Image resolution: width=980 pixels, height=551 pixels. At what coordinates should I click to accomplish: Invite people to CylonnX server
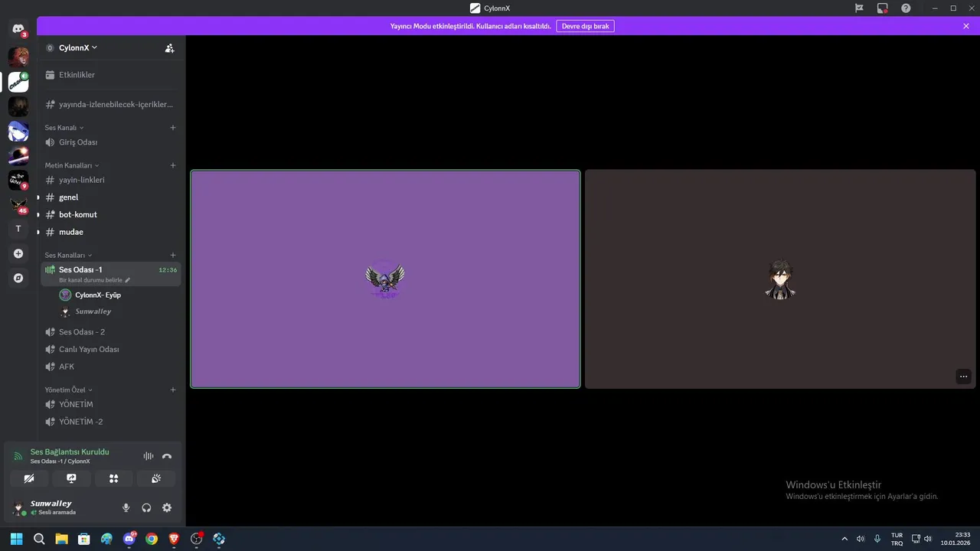[169, 47]
